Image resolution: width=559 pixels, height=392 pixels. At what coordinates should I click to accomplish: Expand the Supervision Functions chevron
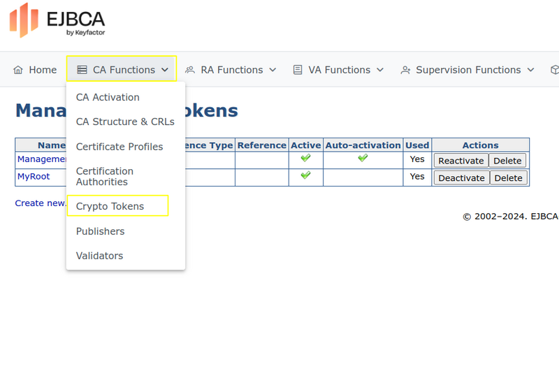[x=531, y=70]
